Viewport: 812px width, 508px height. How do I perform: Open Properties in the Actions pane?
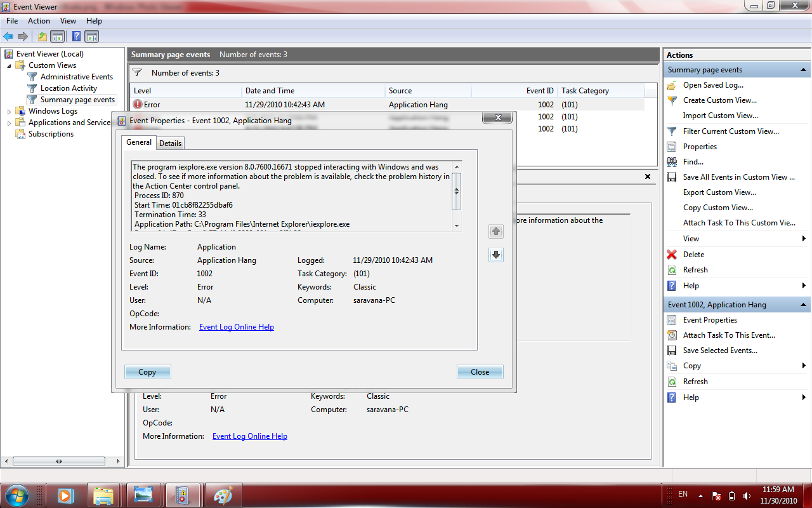[x=700, y=147]
